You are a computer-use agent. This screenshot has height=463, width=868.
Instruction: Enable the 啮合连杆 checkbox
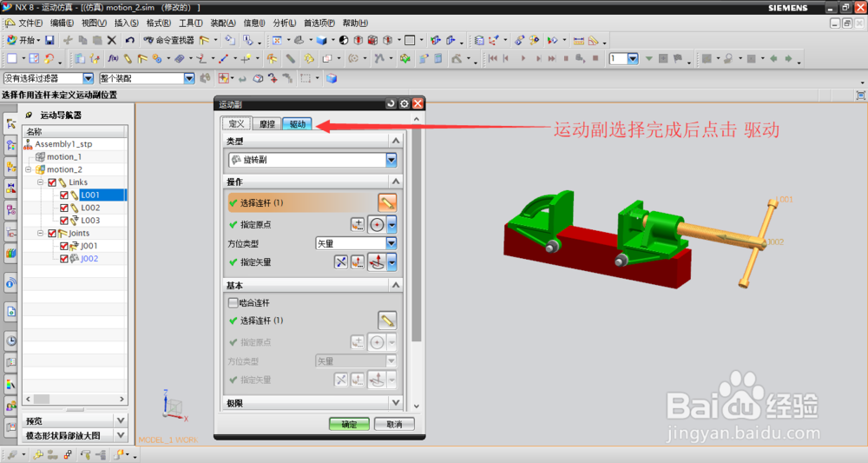233,302
